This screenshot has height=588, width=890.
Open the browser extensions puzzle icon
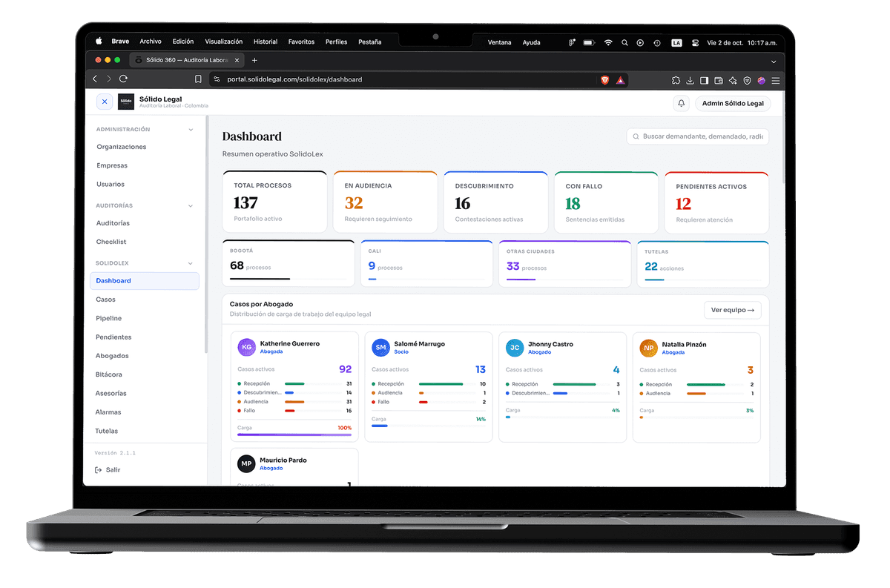676,80
